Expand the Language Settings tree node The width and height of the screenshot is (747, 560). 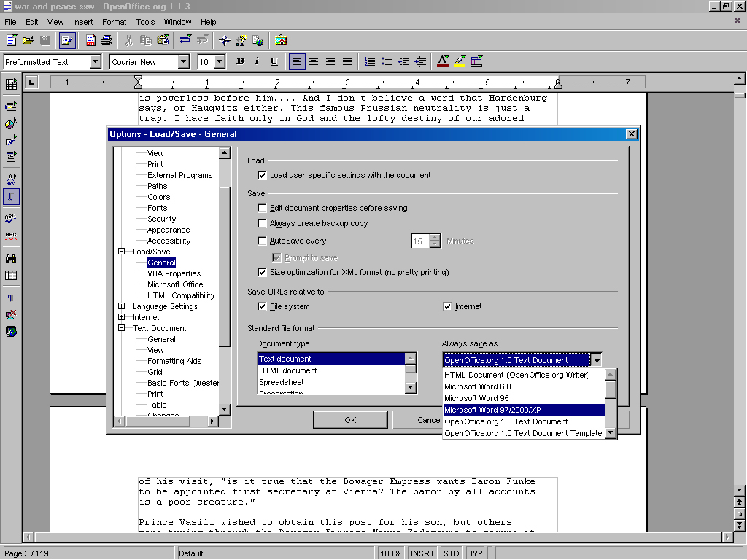point(122,306)
